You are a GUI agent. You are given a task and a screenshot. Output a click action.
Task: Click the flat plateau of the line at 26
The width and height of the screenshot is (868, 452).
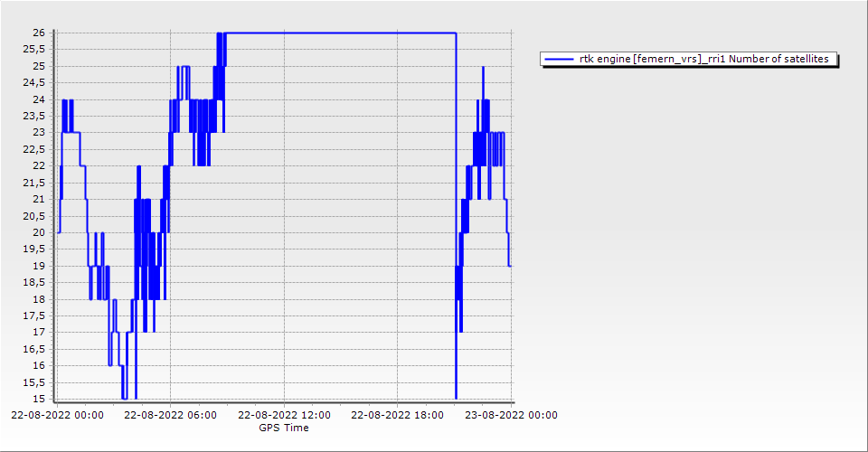340,33
